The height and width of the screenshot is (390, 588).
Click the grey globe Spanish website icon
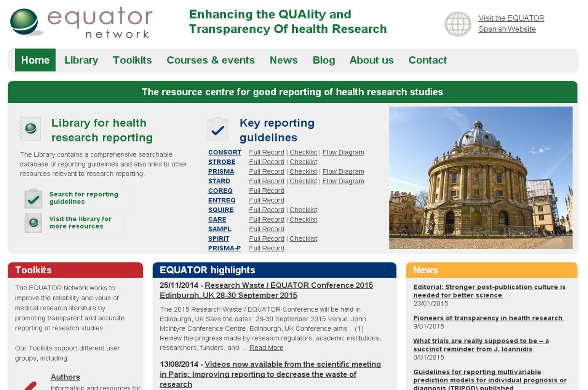pyautogui.click(x=457, y=24)
